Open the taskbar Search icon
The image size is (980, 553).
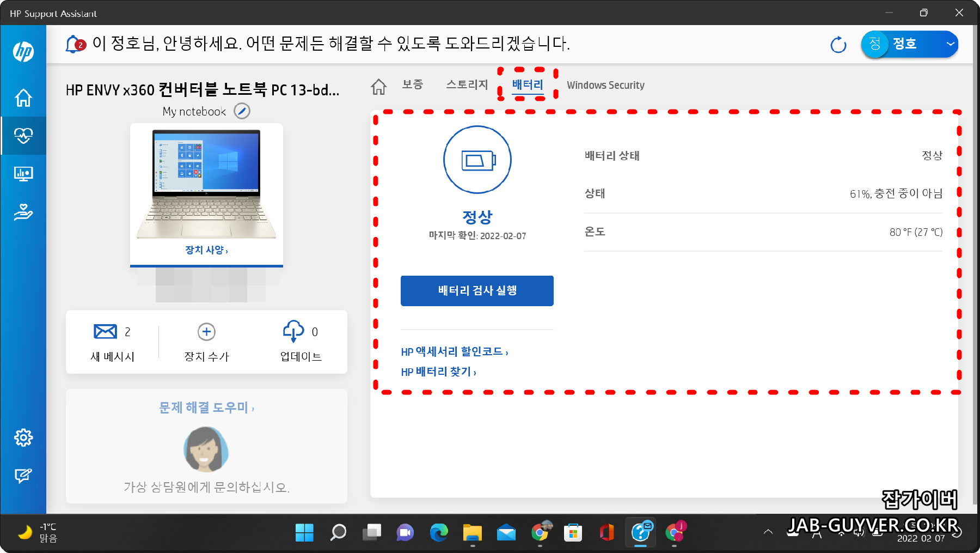pos(338,532)
